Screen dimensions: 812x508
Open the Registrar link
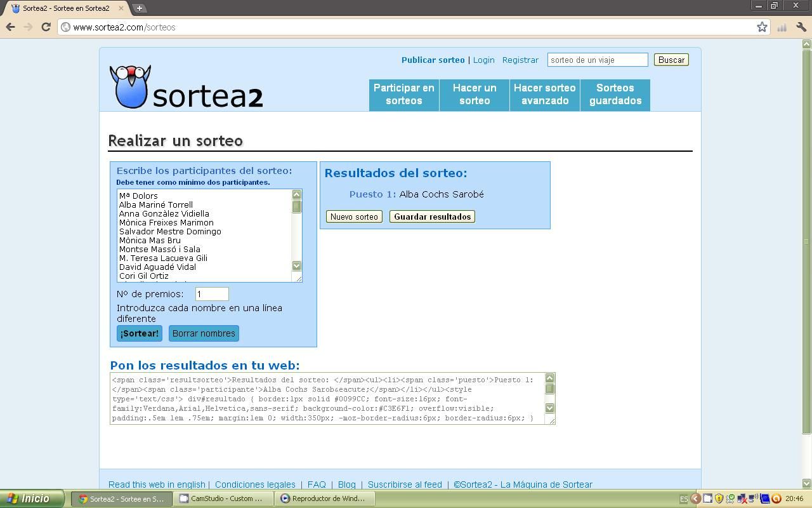[x=520, y=60]
